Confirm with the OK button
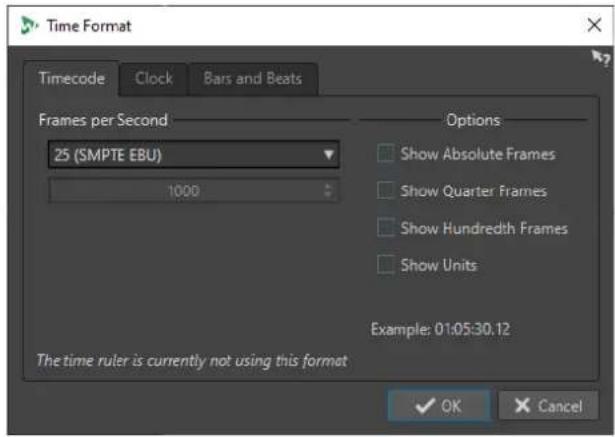 pyautogui.click(x=439, y=406)
